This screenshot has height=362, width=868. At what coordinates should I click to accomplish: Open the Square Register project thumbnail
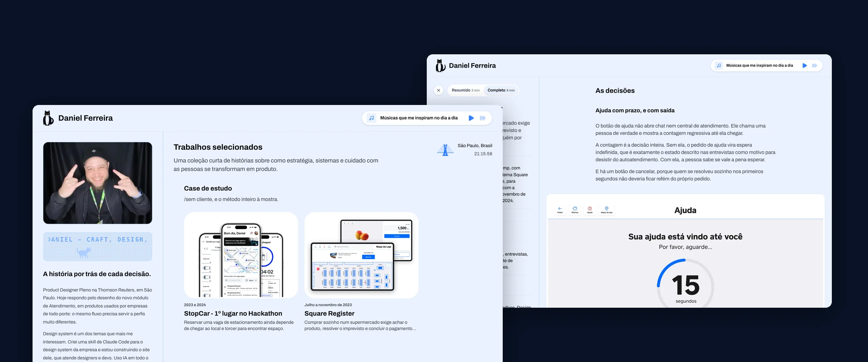pyautogui.click(x=361, y=255)
